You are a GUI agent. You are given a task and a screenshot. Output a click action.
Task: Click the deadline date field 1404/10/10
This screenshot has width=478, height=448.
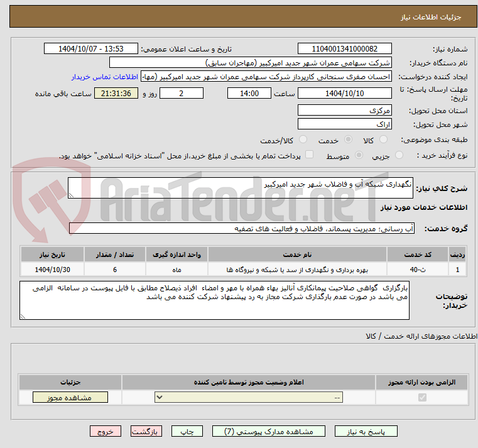(344, 93)
